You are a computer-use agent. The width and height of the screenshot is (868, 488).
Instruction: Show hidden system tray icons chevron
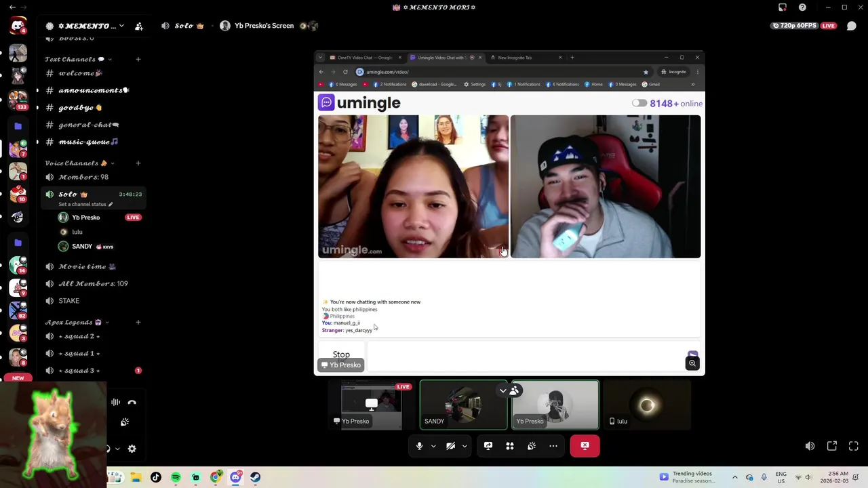tap(734, 477)
